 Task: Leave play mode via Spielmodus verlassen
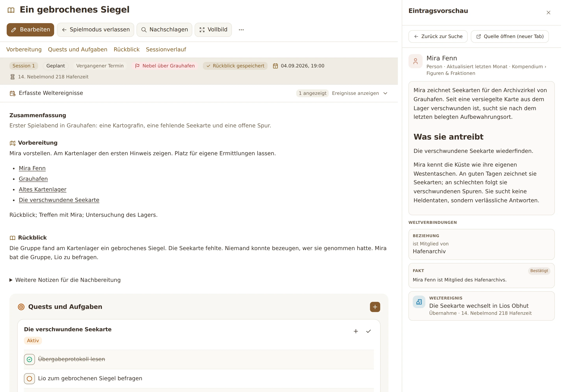[x=95, y=30]
